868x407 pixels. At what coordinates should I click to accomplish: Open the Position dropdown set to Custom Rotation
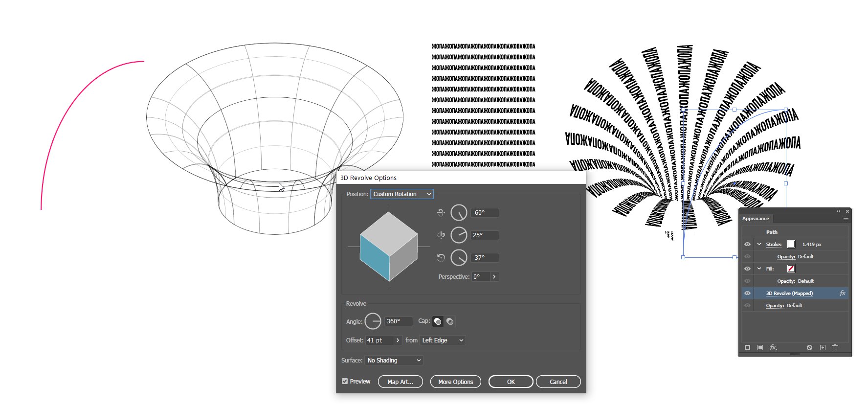(402, 194)
